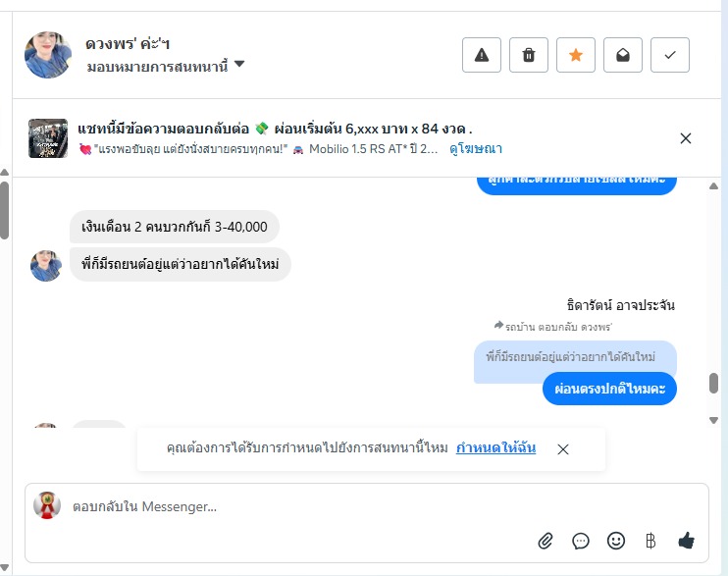Open saved replies speech bubble icon
The height and width of the screenshot is (576, 728).
pyautogui.click(x=581, y=541)
